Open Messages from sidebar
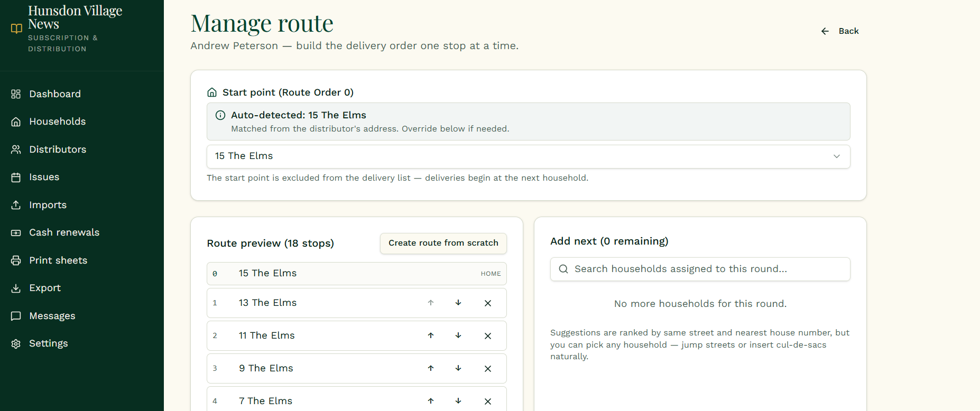 (52, 316)
